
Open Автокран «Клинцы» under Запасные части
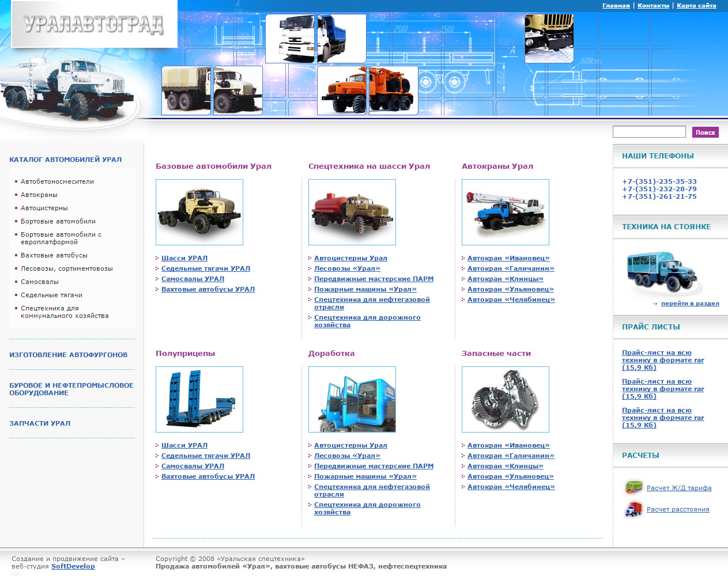tap(506, 466)
